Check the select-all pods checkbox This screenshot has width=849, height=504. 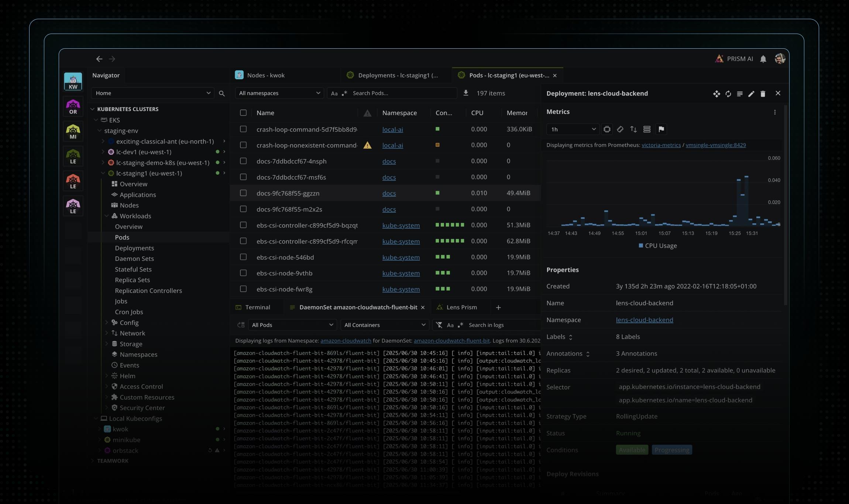[x=243, y=113]
